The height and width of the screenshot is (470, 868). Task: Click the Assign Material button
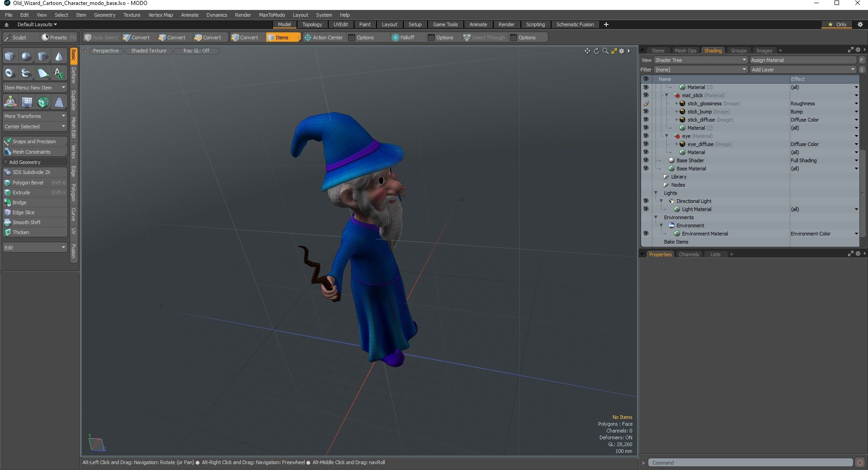tap(803, 60)
